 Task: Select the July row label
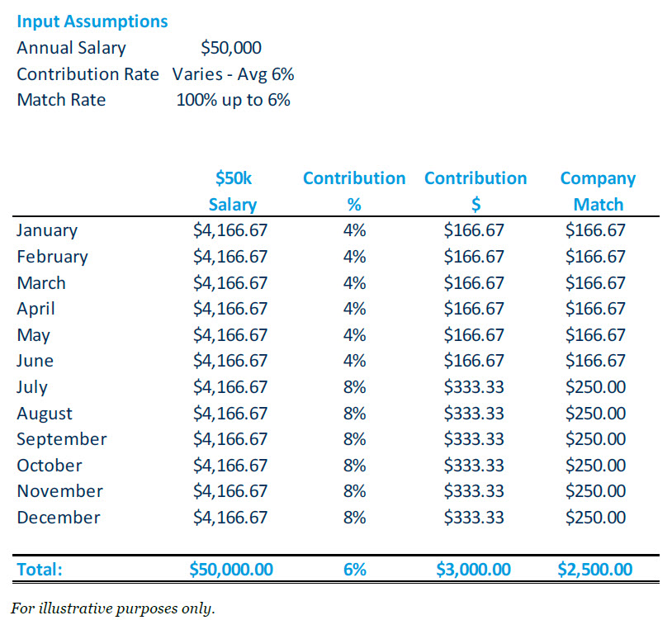point(32,387)
